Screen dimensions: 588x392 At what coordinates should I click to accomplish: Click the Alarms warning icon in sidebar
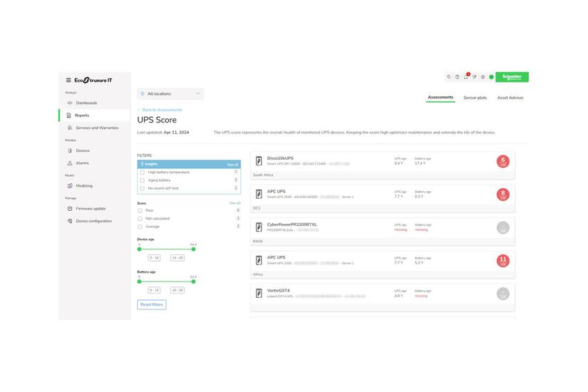pyautogui.click(x=70, y=163)
